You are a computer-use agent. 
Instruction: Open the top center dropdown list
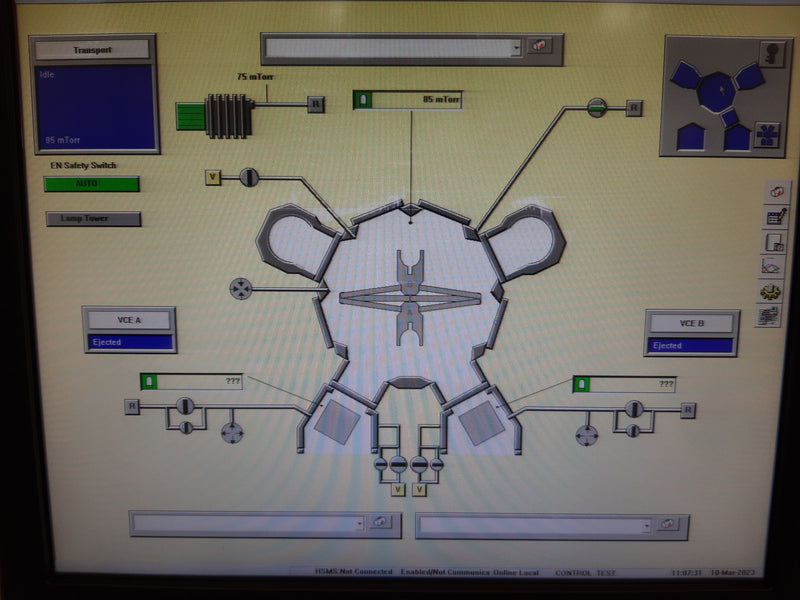coord(516,48)
